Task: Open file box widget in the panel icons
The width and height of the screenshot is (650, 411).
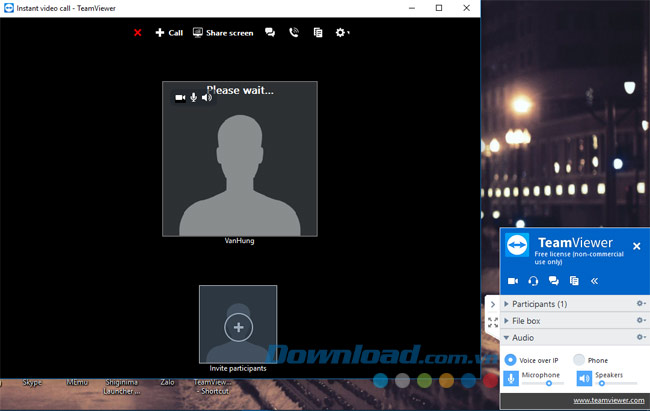Action: click(x=574, y=281)
